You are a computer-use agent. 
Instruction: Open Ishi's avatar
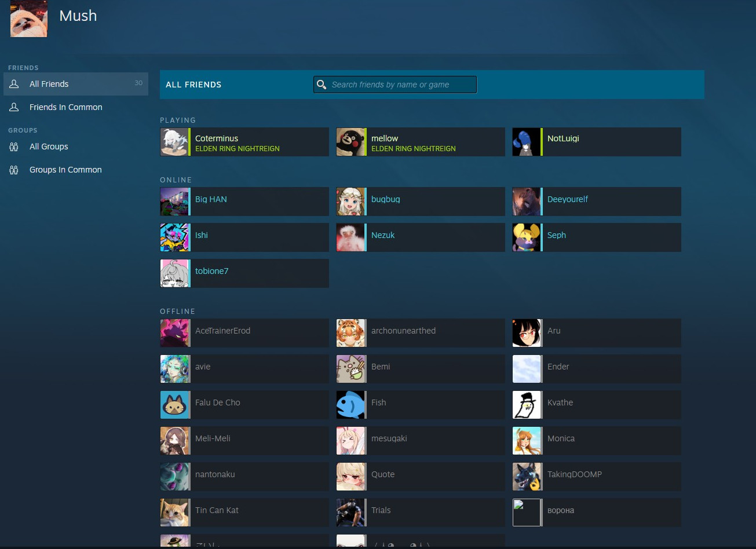(174, 237)
